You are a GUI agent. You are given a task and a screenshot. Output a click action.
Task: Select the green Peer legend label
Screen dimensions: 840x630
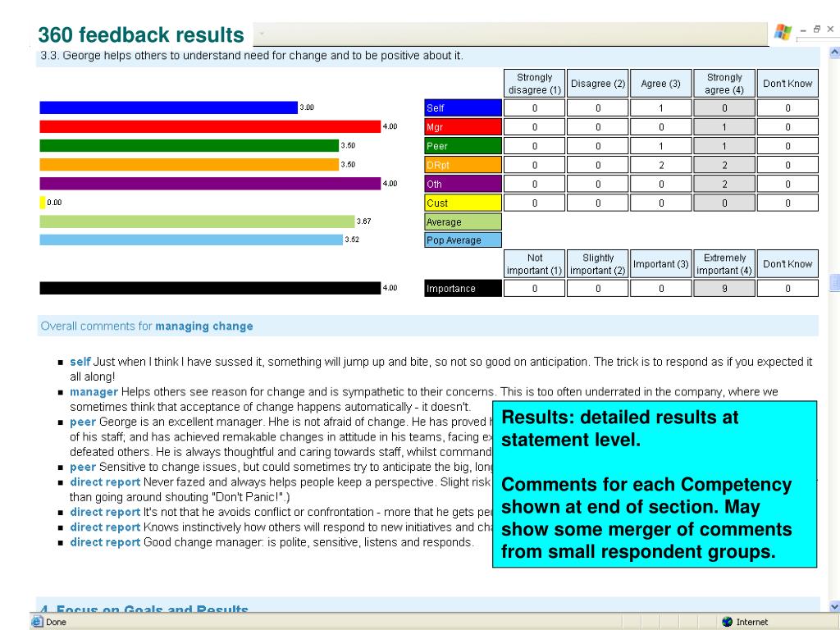[463, 146]
